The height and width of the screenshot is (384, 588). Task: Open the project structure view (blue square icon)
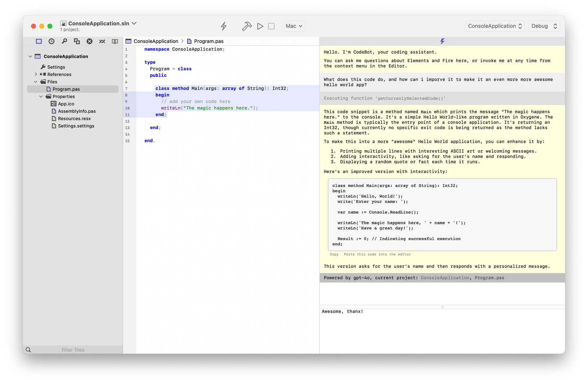point(39,41)
